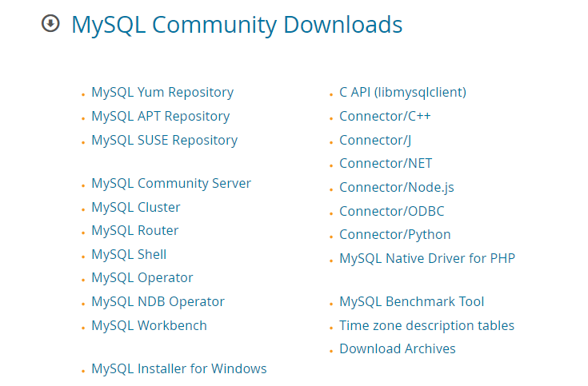
Task: Go to Connector/C++ downloads
Action: coord(385,116)
